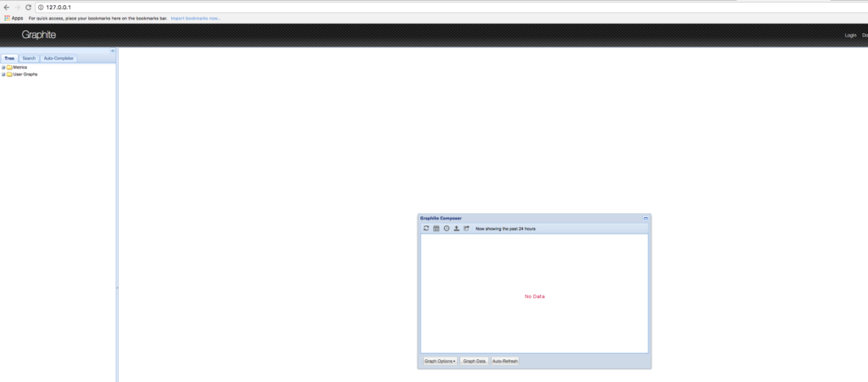Expand the User Graphs tree folder

click(3, 75)
